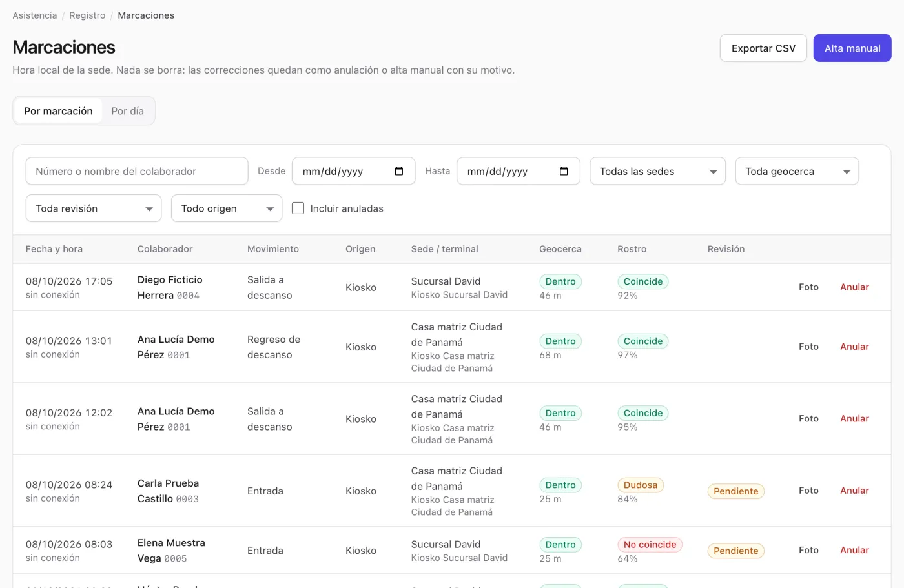View Foto for Diego Ficticio Herrera 17:05
The image size is (904, 588).
tap(808, 287)
